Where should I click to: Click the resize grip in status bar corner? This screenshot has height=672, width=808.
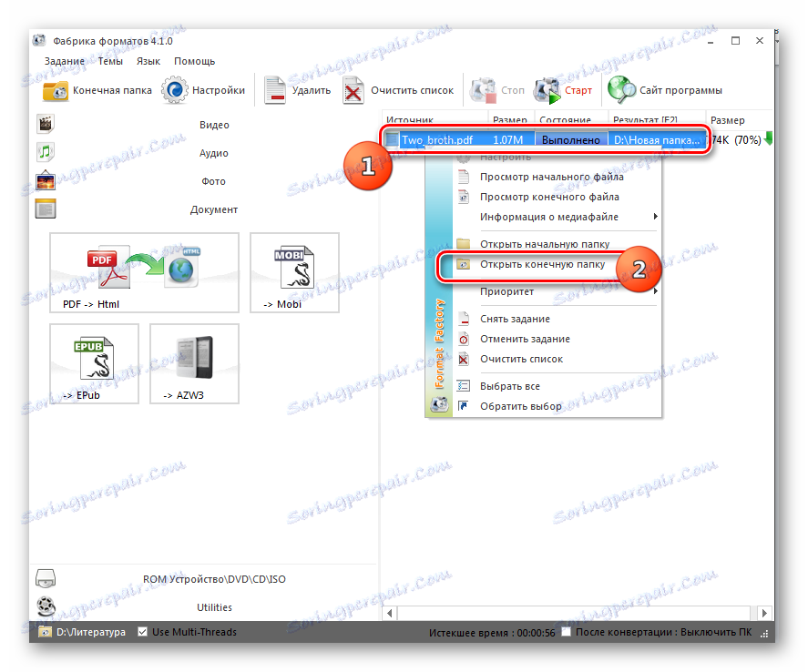point(764,634)
